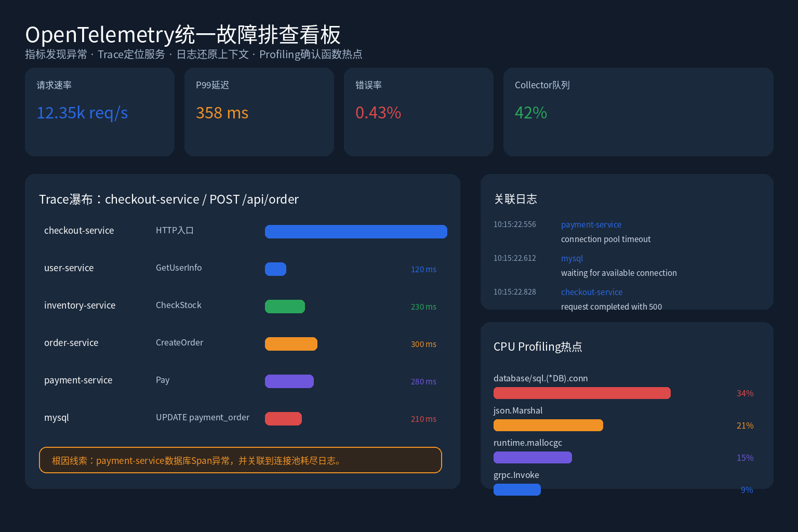Click the orange 根因线索 root cause banner
The image size is (798, 532).
click(x=241, y=460)
